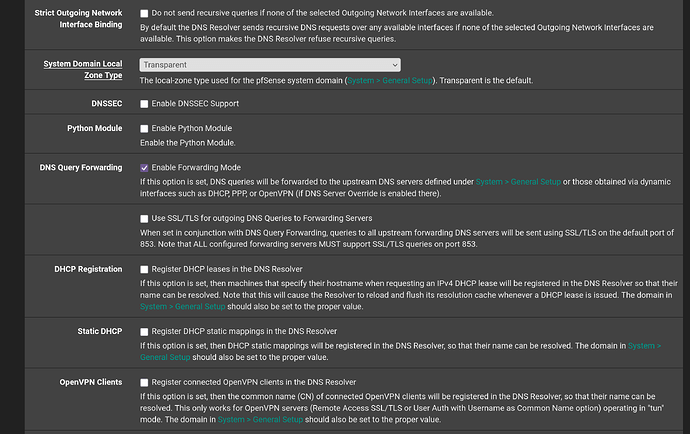This screenshot has height=434, width=690.
Task: Click the DHCP Registration row label
Action: click(x=88, y=269)
